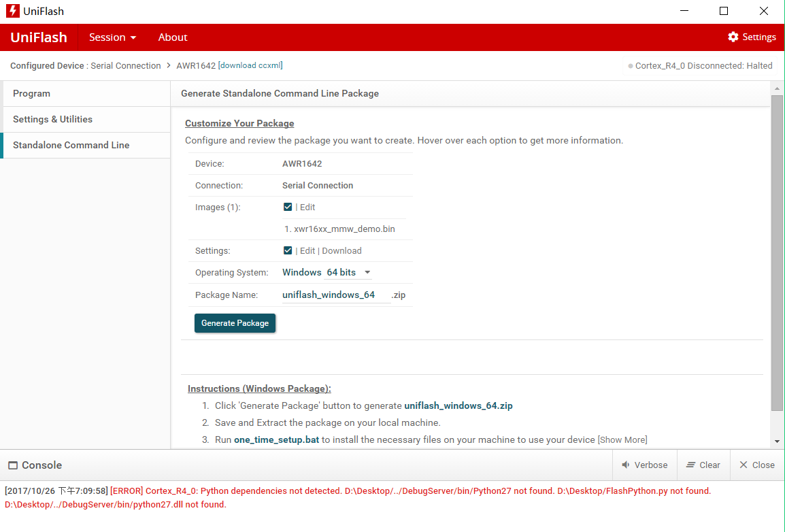785x532 pixels.
Task: Click Configured Device breadcrumb text
Action: pos(47,65)
